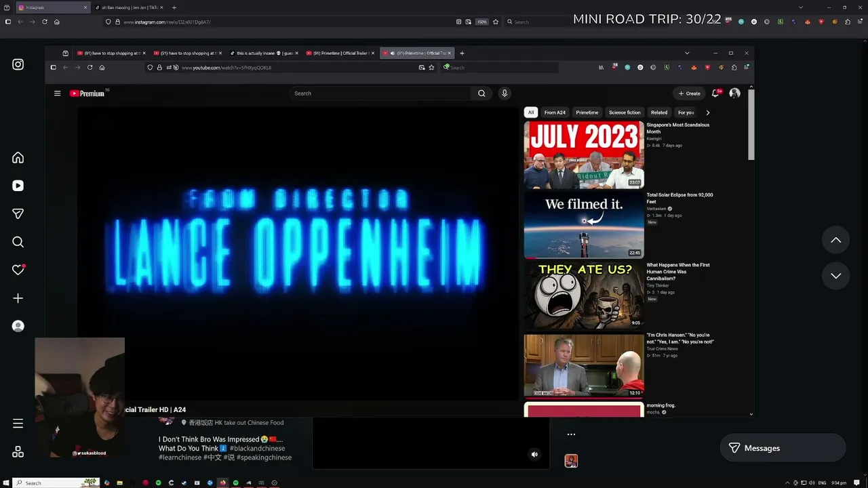Click the Instagram window address bar URL
The height and width of the screenshot is (488, 868).
tap(167, 22)
